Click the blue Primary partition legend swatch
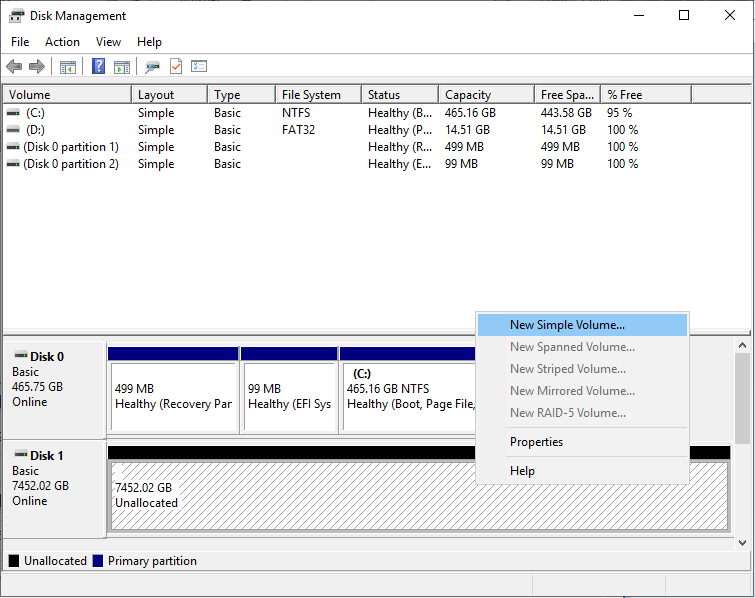 pos(98,561)
